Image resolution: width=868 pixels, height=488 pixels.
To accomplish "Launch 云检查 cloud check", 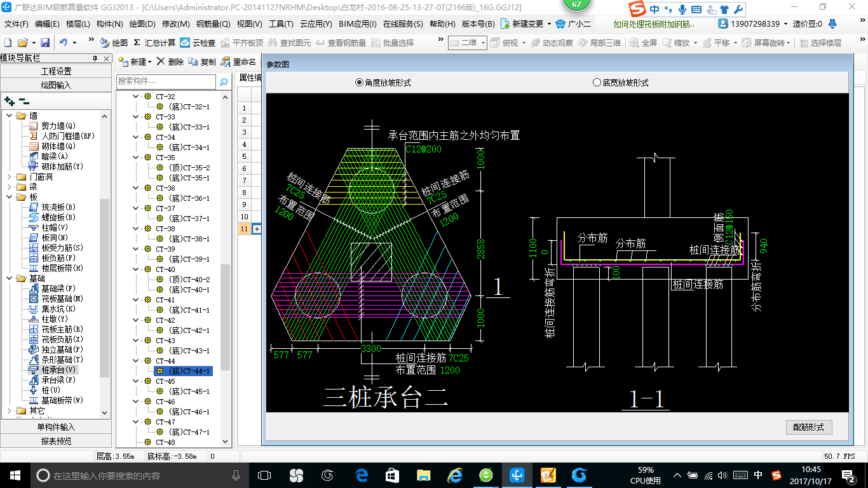I will click(x=198, y=43).
